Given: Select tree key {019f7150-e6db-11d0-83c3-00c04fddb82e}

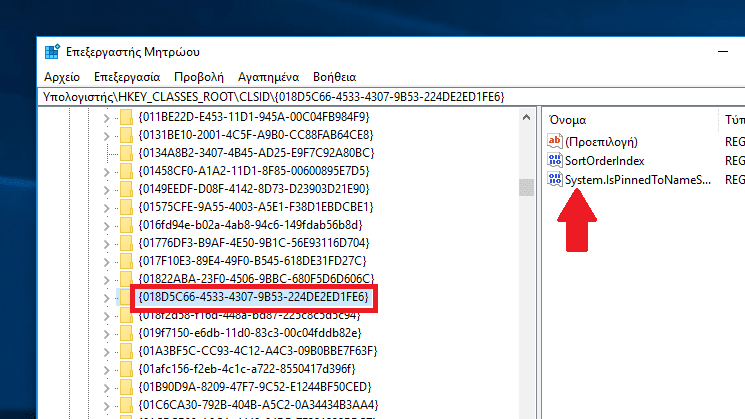Looking at the screenshot, I should click(250, 333).
